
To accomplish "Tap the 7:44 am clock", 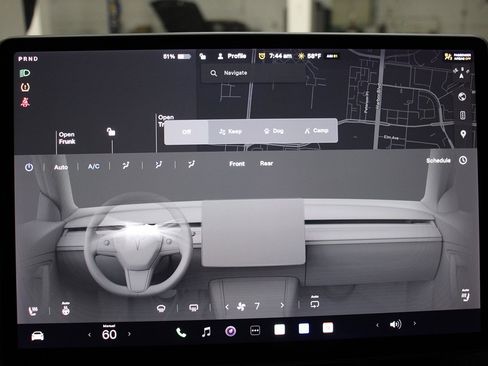I will pyautogui.click(x=280, y=56).
